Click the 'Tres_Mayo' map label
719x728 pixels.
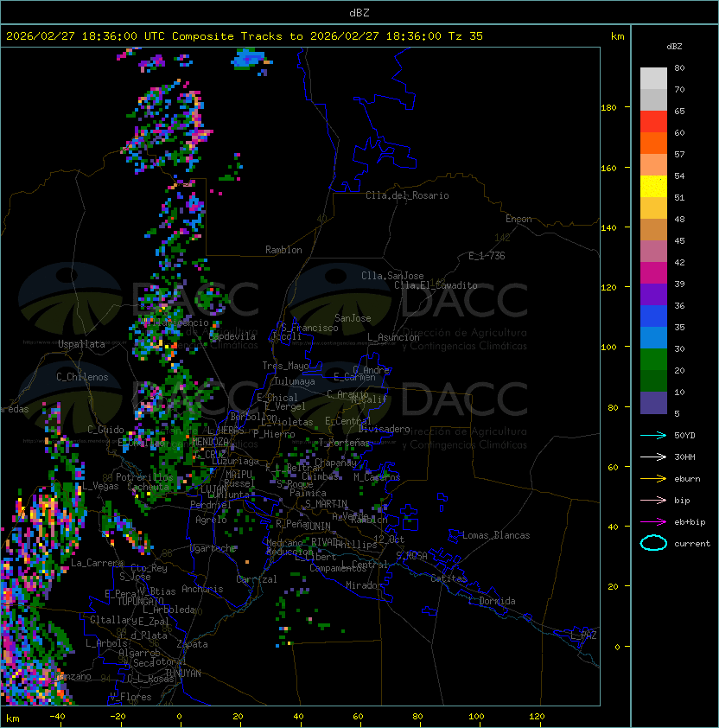[285, 366]
